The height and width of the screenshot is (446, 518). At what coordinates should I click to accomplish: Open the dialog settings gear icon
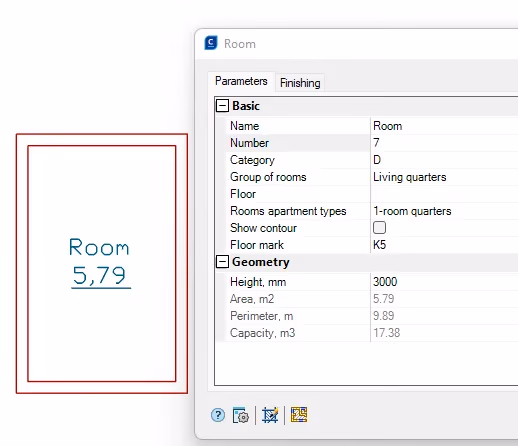pos(240,415)
